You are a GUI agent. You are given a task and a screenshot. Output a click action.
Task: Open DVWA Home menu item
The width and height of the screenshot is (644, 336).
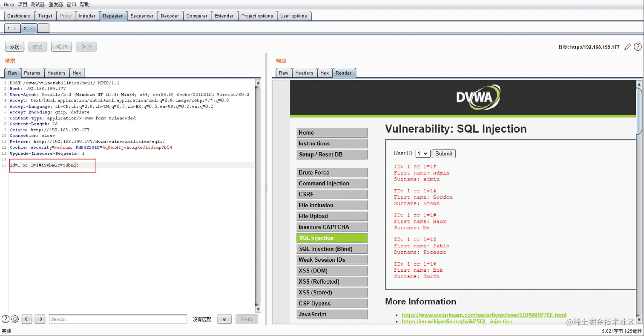click(x=332, y=133)
